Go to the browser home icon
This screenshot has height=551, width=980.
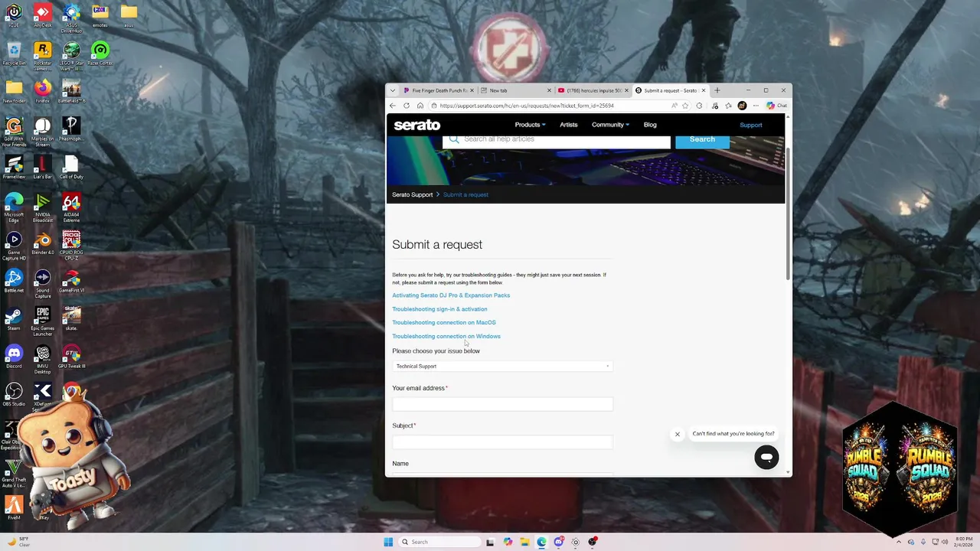(420, 106)
